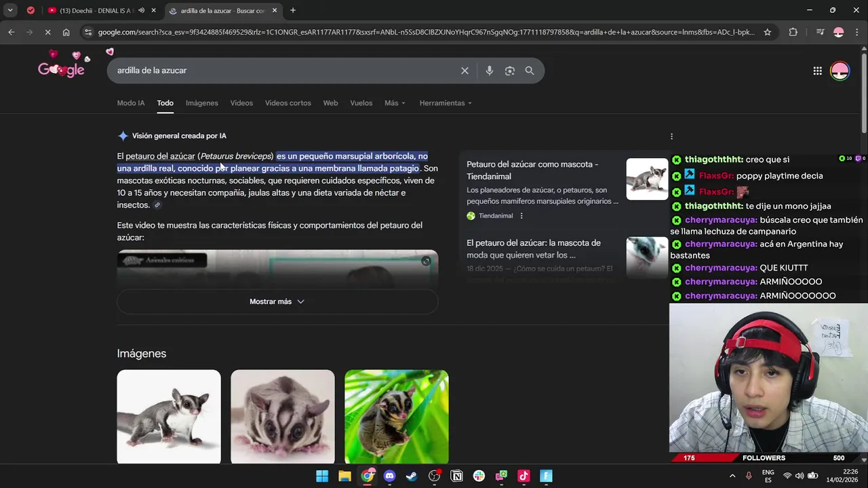This screenshot has height=488, width=868.
Task: Go back to previous page in Chrome
Action: 11,32
